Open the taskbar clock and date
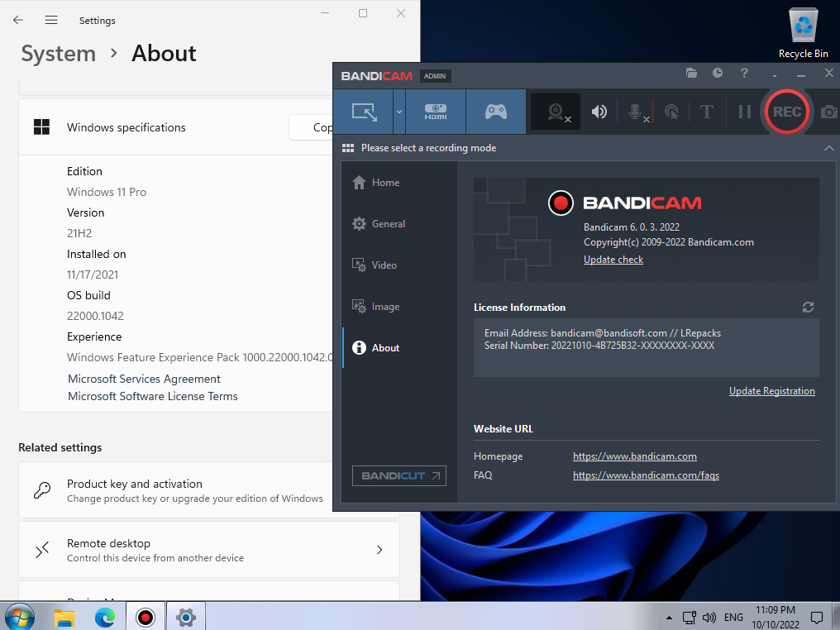This screenshot has width=840, height=630. tap(776, 617)
